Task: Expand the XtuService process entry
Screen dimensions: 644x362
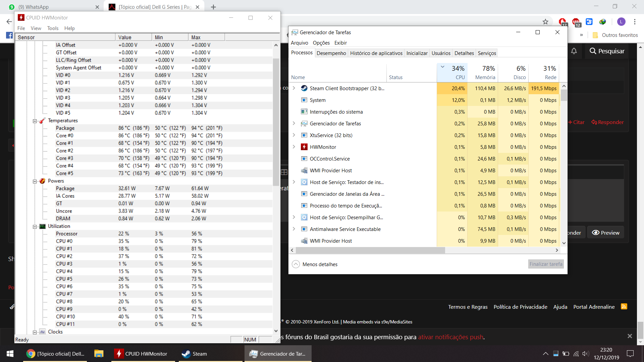Action: click(294, 135)
